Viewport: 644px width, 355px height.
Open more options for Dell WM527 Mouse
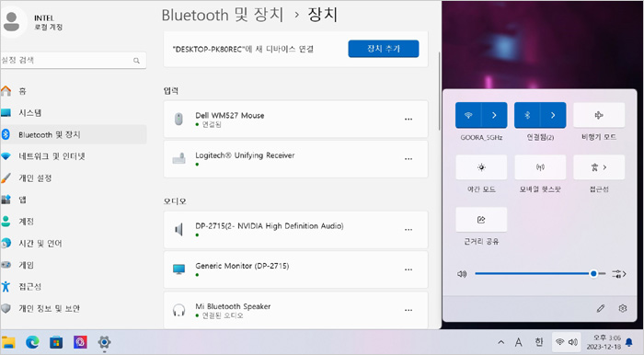coord(408,120)
